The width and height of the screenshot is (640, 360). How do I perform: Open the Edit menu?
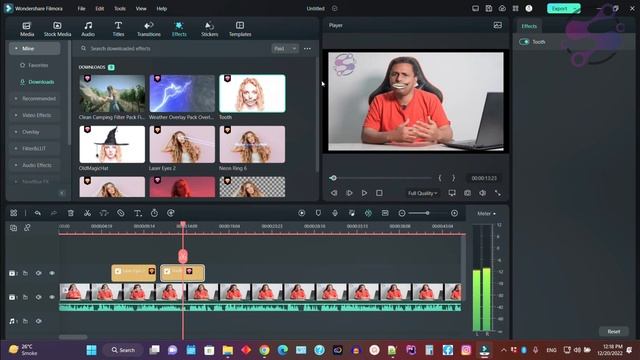100,9
